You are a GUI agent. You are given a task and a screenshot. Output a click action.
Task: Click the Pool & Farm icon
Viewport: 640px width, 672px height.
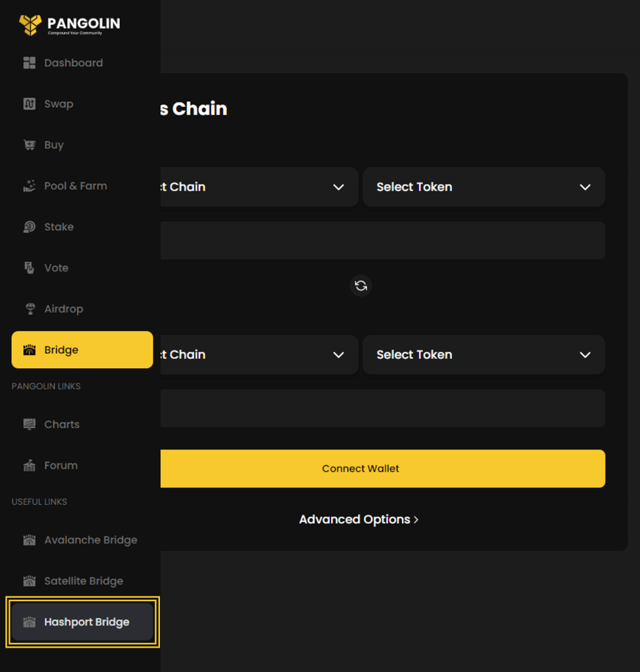30,186
